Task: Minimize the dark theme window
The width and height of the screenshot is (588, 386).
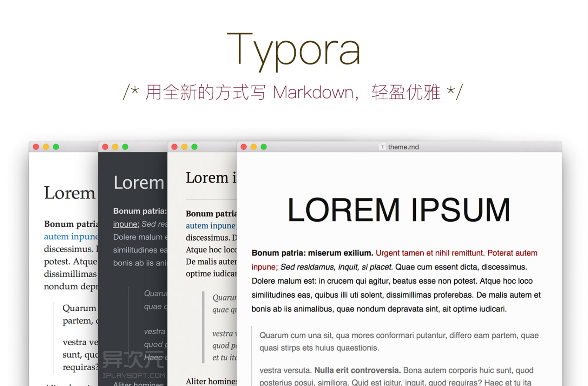Action: [x=115, y=147]
